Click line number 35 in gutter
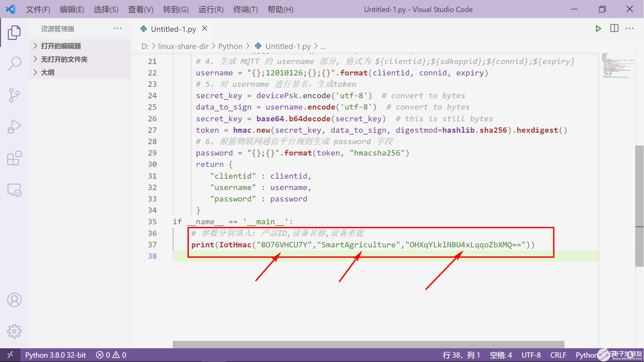This screenshot has height=362, width=644. 152,222
